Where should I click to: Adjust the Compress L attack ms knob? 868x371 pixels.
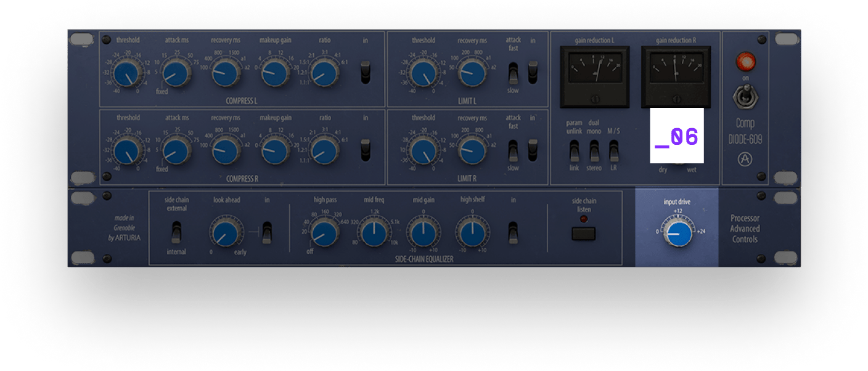click(177, 73)
